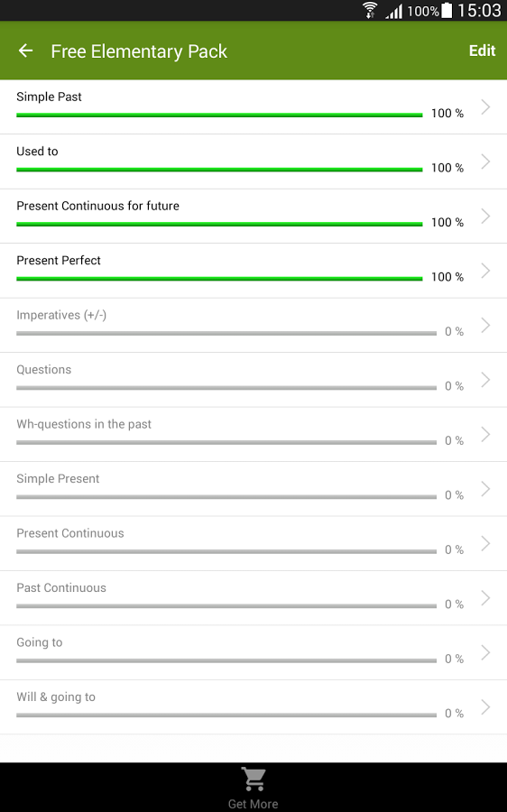
Task: Click the green Simple Past progress bar
Action: point(219,115)
